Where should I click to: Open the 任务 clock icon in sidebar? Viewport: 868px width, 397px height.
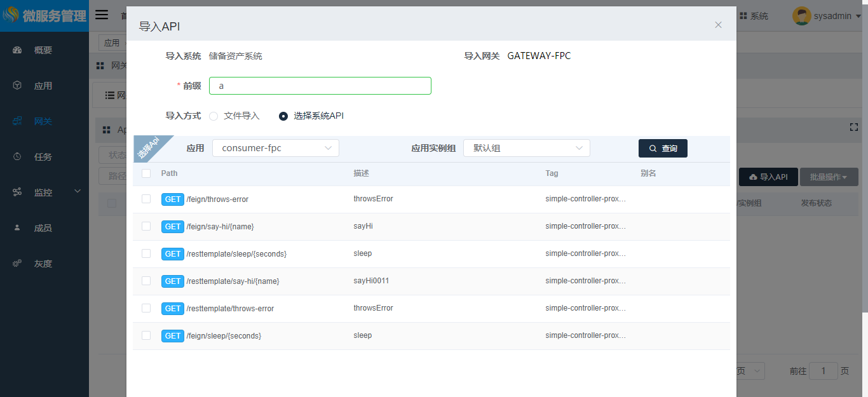pyautogui.click(x=17, y=157)
